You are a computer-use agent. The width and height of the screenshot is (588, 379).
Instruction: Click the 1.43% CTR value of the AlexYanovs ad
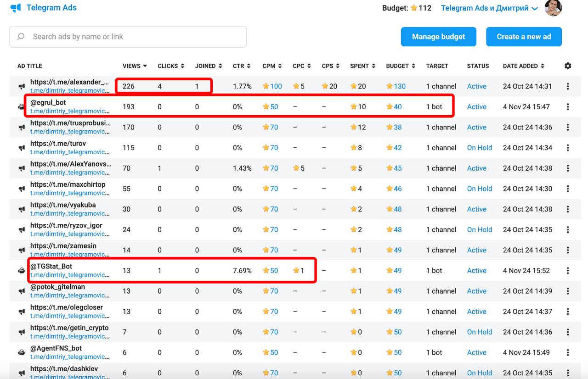(242, 168)
